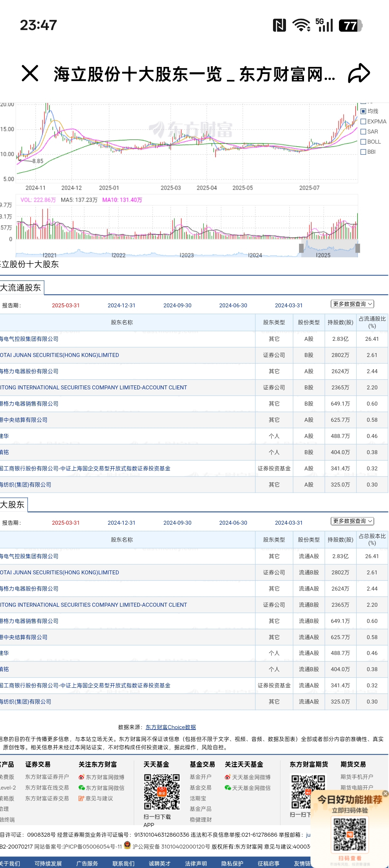
Task: Select the 大流通股东 tab header
Action: [22, 288]
